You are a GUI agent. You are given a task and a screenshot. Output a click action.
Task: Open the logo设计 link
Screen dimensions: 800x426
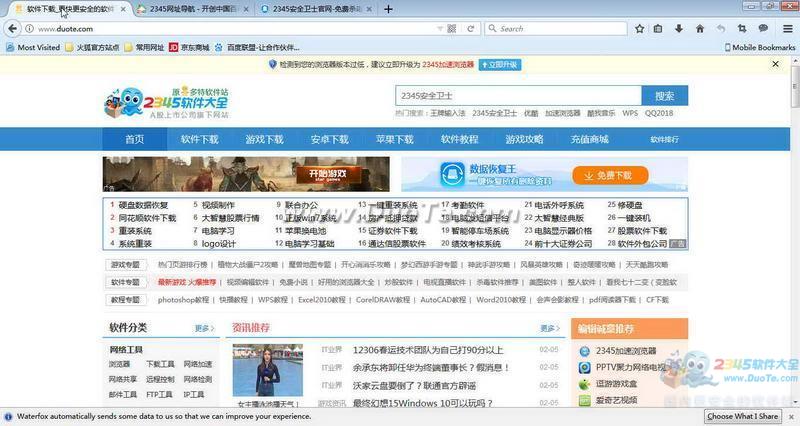218,244
